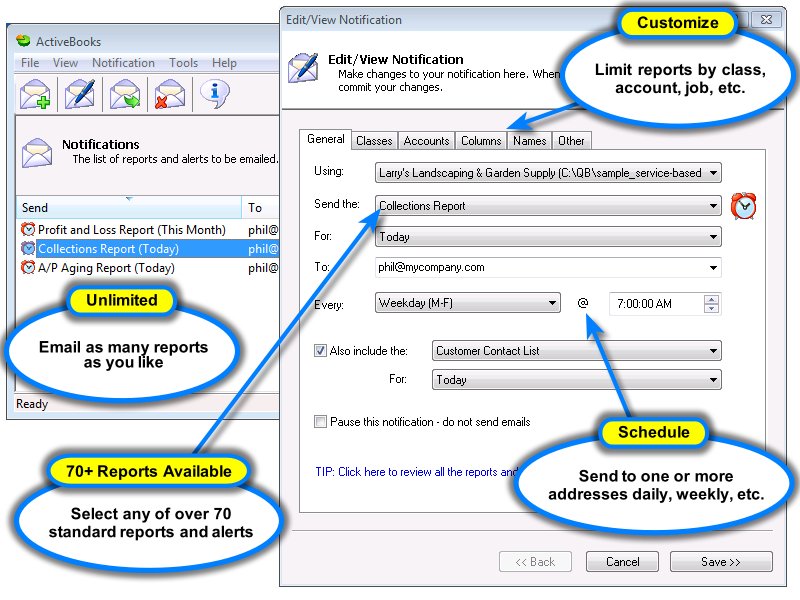The height and width of the screenshot is (600, 800).
Task: Click the Notifications envelope header icon
Action: [37, 153]
